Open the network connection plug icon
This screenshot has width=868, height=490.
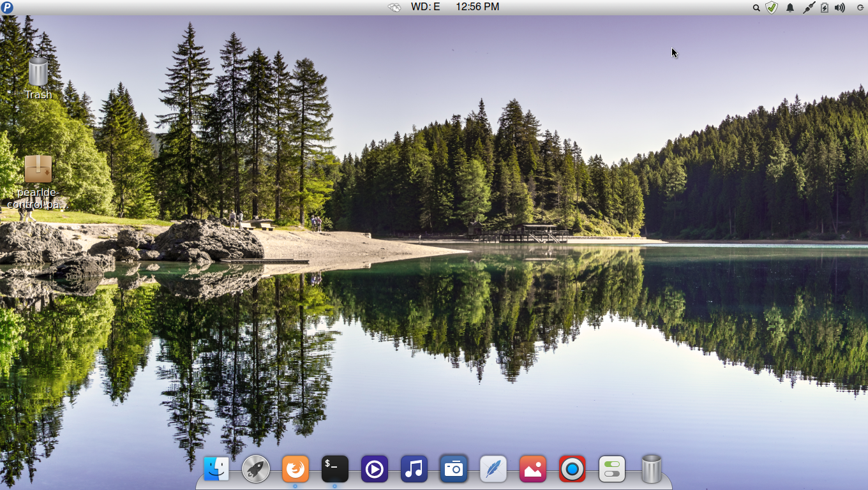(x=809, y=8)
